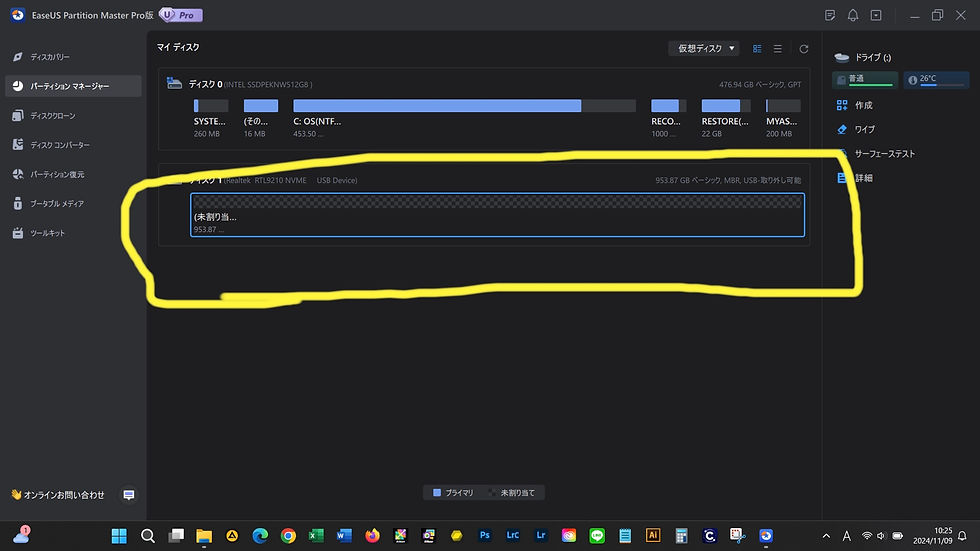This screenshot has height=551, width=980.
Task: Click the Pro badge in title bar
Action: click(x=181, y=15)
